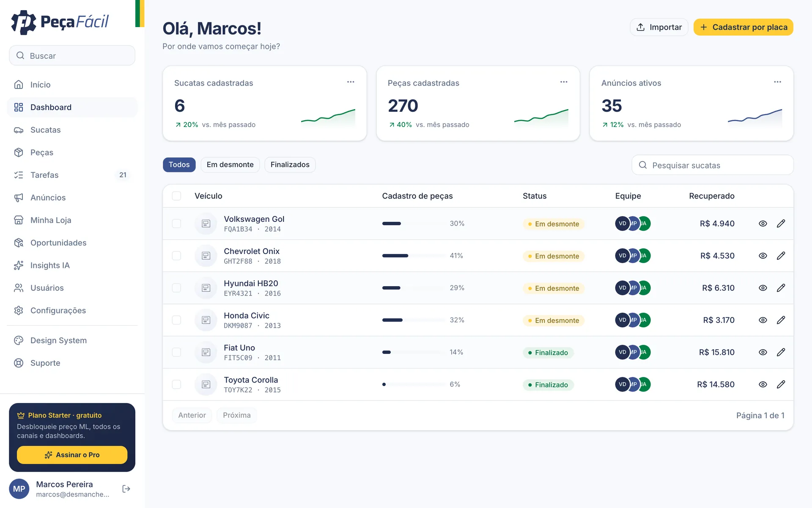Viewport: 812px width, 508px height.
Task: Click the Cadastrar por placa button
Action: pyautogui.click(x=743, y=27)
